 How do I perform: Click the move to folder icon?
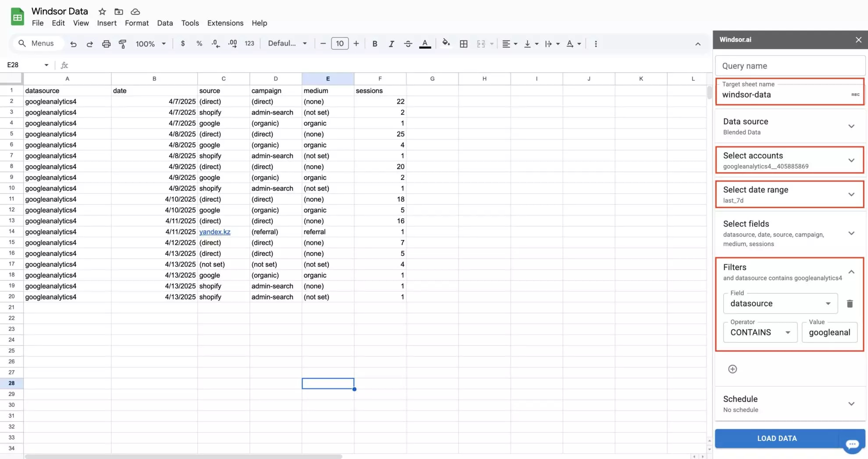point(119,11)
